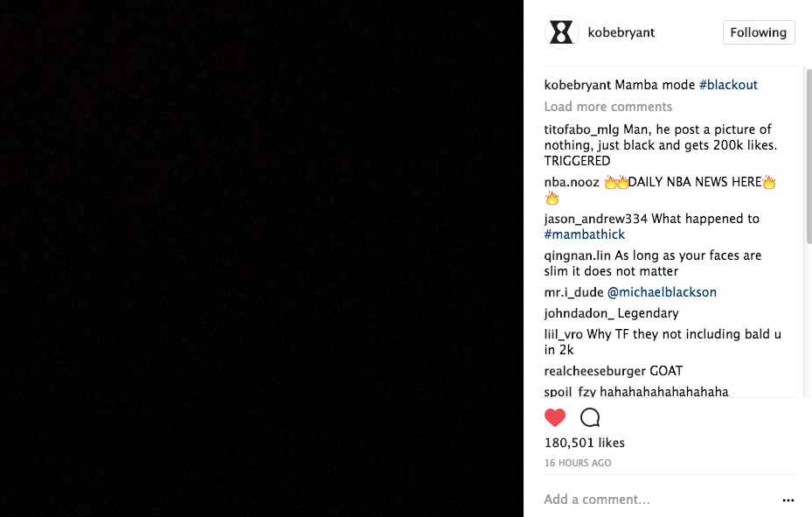Click the red heart like icon
Viewport: 812px width, 517px height.
(x=555, y=417)
